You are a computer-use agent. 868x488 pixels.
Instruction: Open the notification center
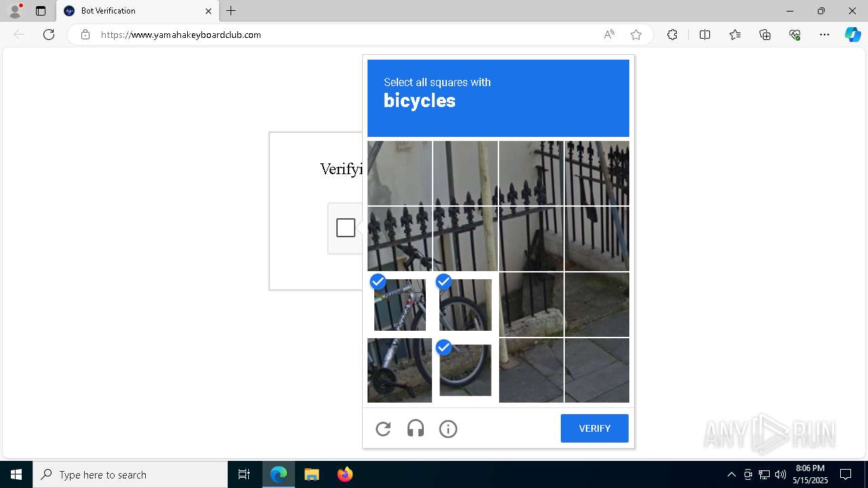(846, 474)
